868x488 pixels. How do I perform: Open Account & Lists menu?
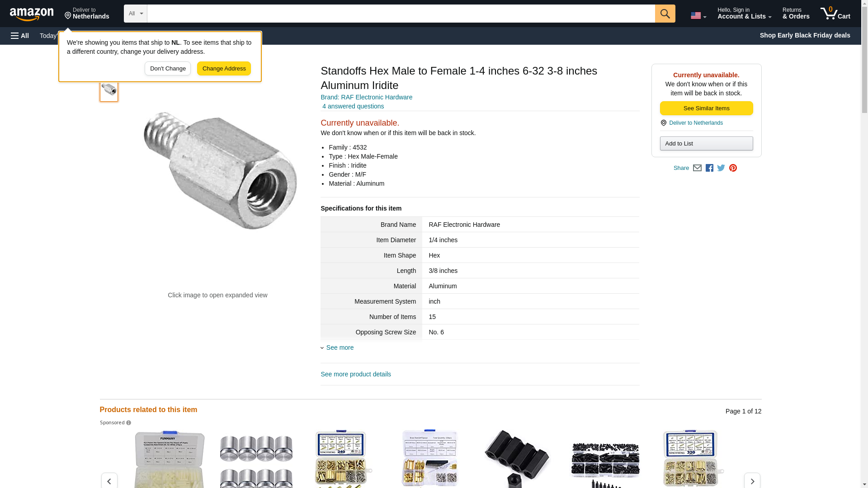point(744,14)
